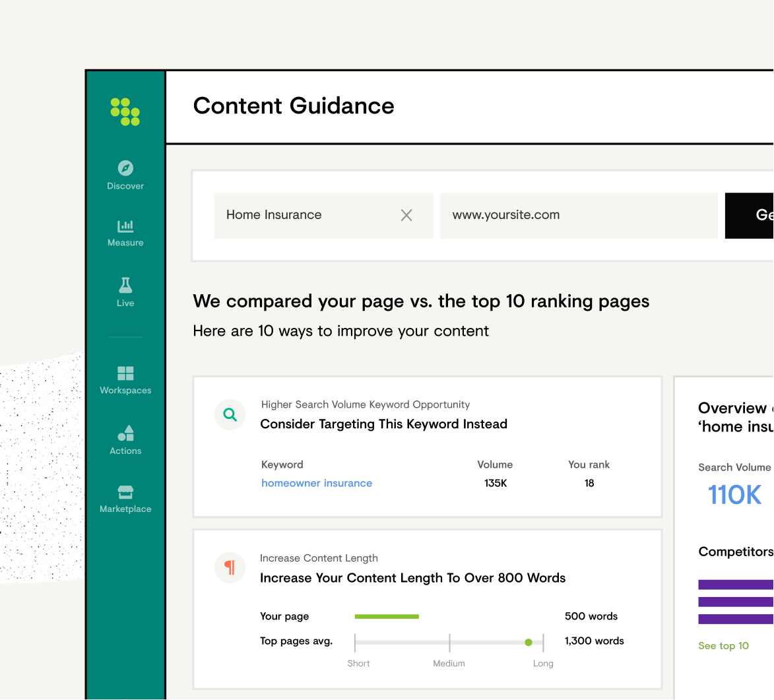Click the See top 10 link
This screenshot has height=700, width=774.
click(x=723, y=646)
